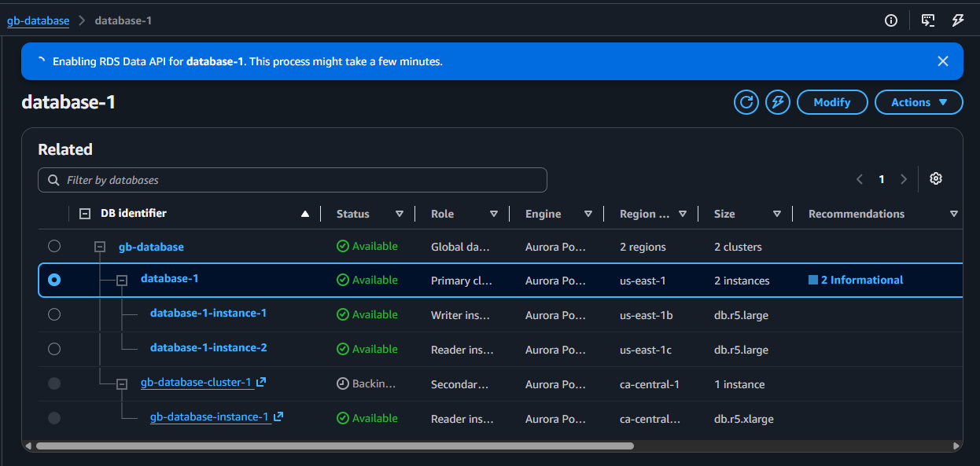Open the database-1-instance-1 link
This screenshot has width=980, height=466.
(208, 313)
